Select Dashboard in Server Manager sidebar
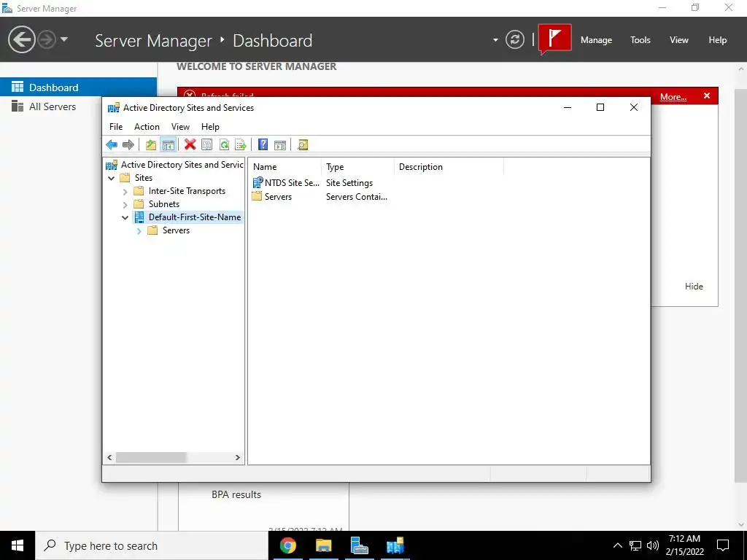747x560 pixels. point(78,87)
